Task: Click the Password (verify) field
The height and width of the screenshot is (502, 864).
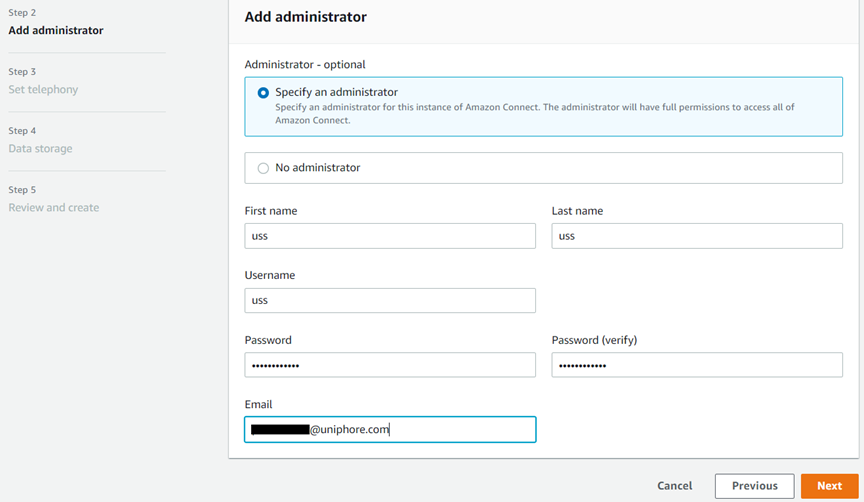Action: [x=697, y=365]
